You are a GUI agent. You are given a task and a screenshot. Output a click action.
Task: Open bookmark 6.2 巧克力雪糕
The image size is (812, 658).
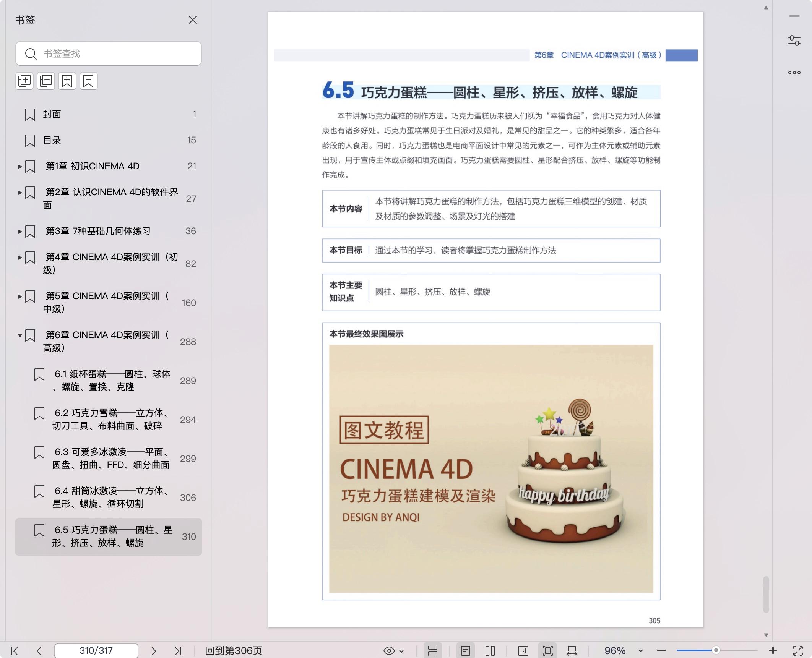pos(111,419)
